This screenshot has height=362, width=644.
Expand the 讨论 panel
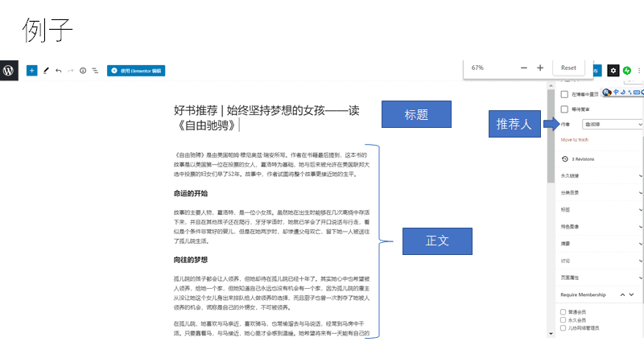600,260
